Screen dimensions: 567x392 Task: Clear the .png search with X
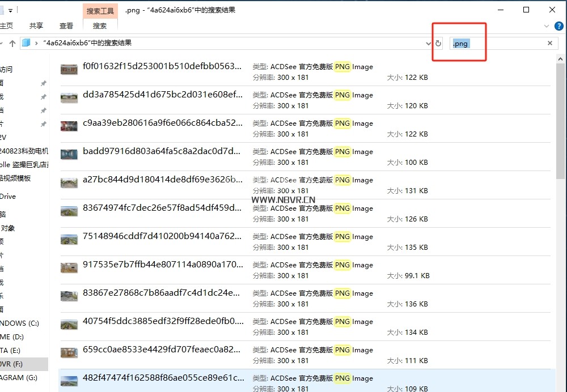click(x=549, y=44)
